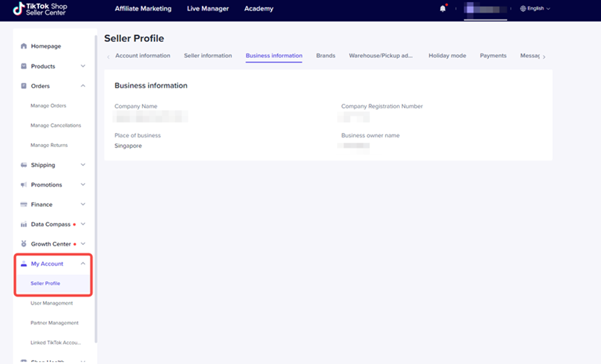Switch to the Brands tab
The width and height of the screenshot is (601, 364).
(326, 56)
